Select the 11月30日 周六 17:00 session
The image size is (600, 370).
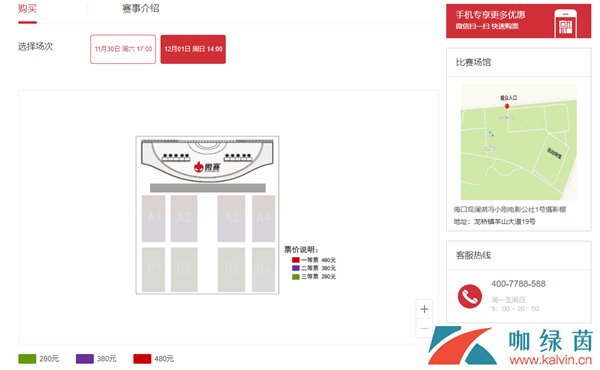[x=123, y=49]
